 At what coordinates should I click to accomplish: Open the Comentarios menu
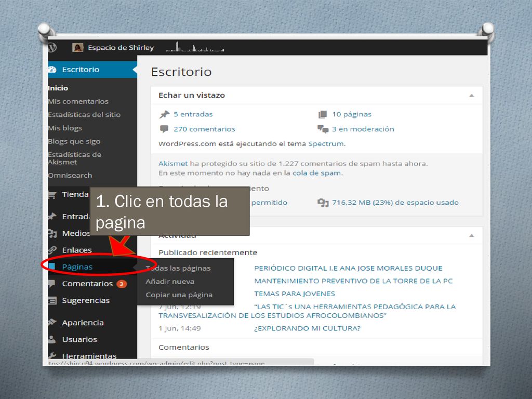click(87, 284)
